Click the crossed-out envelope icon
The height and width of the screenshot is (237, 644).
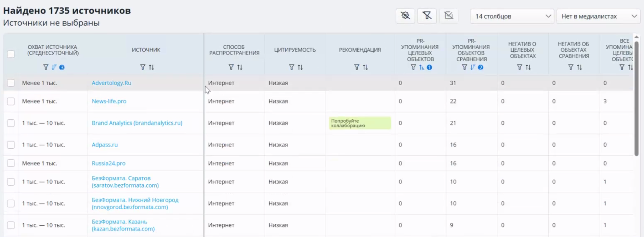point(448,16)
